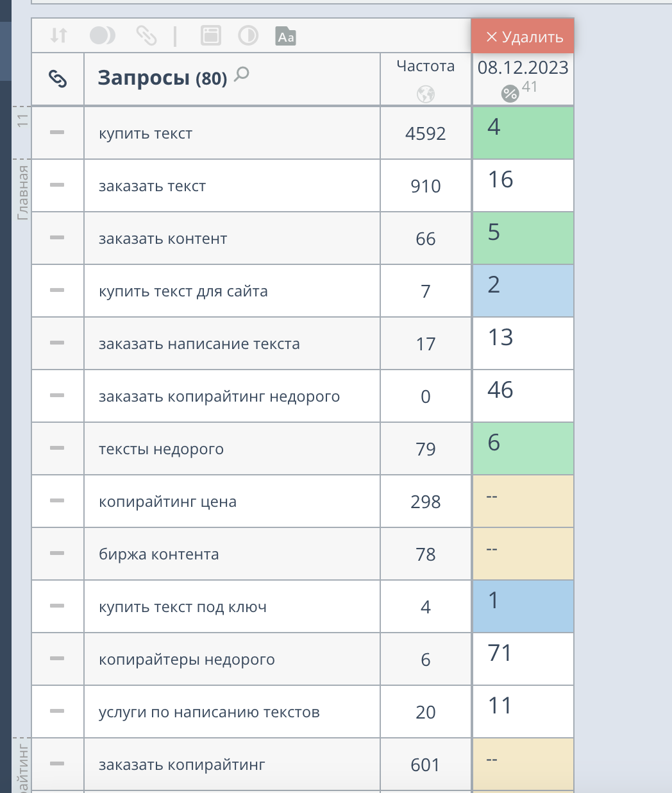Click the sort arrows icon in toolbar

(x=58, y=35)
